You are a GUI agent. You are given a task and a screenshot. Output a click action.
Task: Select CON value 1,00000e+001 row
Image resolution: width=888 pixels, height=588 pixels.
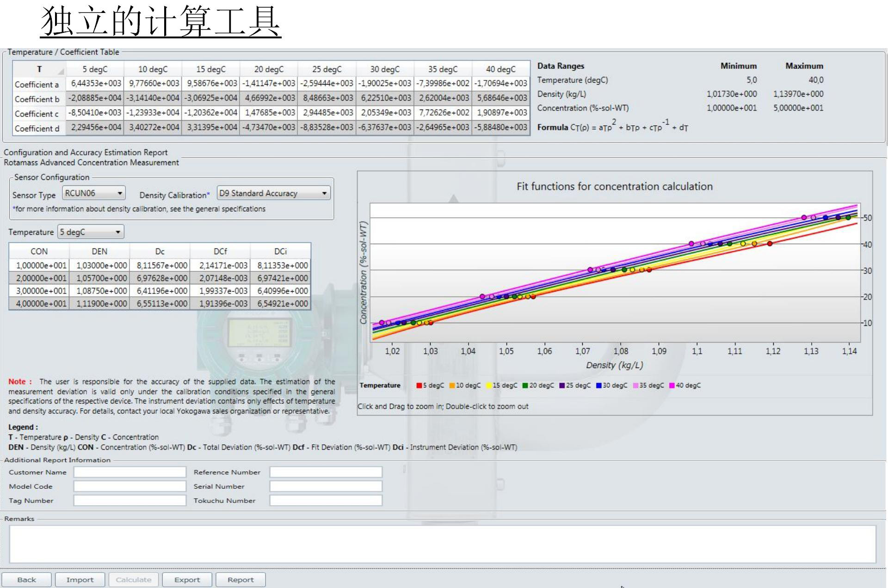click(x=39, y=266)
